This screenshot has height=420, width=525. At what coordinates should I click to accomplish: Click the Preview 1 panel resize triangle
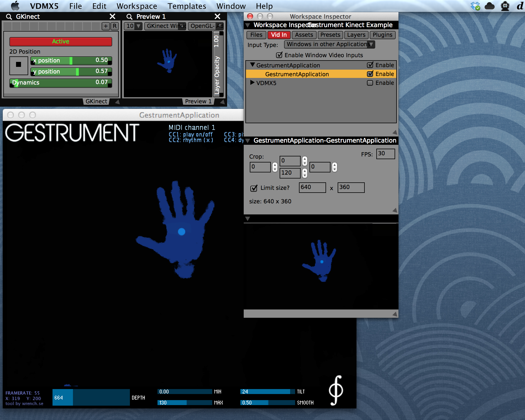pyautogui.click(x=222, y=102)
